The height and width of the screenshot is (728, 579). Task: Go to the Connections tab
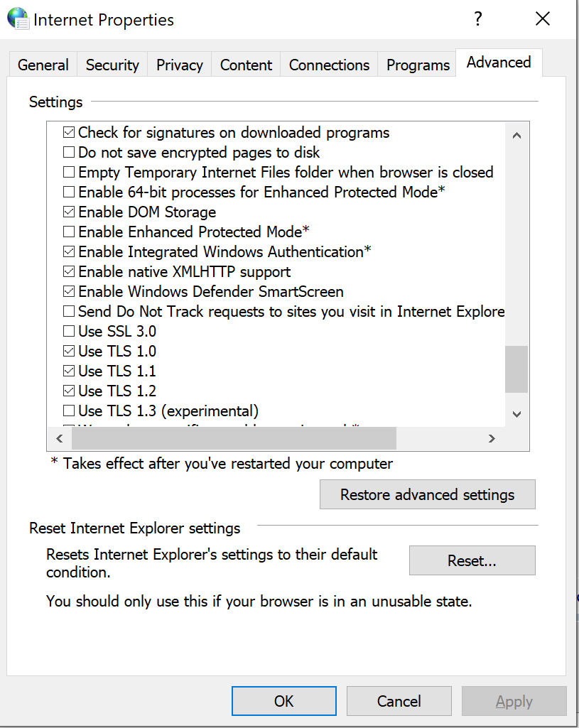(x=329, y=65)
